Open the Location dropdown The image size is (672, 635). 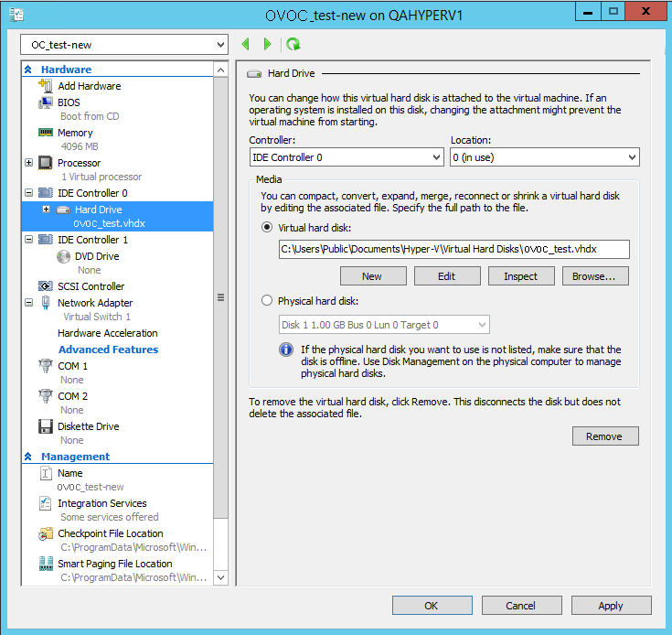coord(544,157)
